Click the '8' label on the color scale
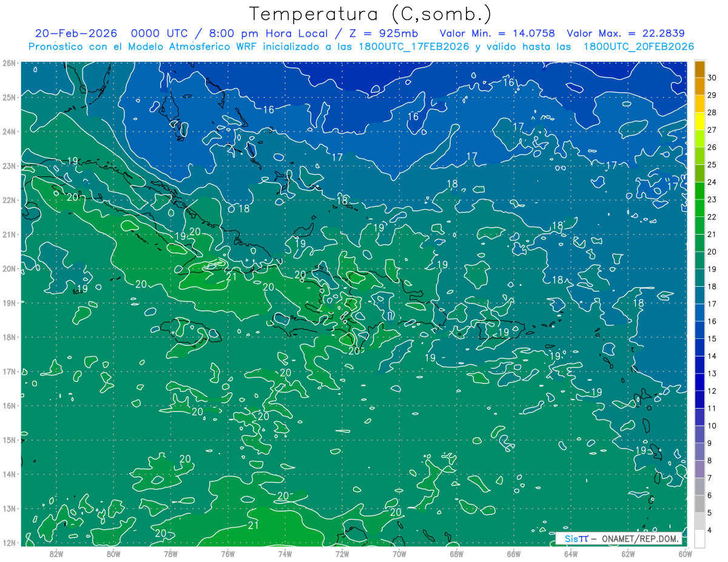This screenshot has height=562, width=728. [710, 461]
